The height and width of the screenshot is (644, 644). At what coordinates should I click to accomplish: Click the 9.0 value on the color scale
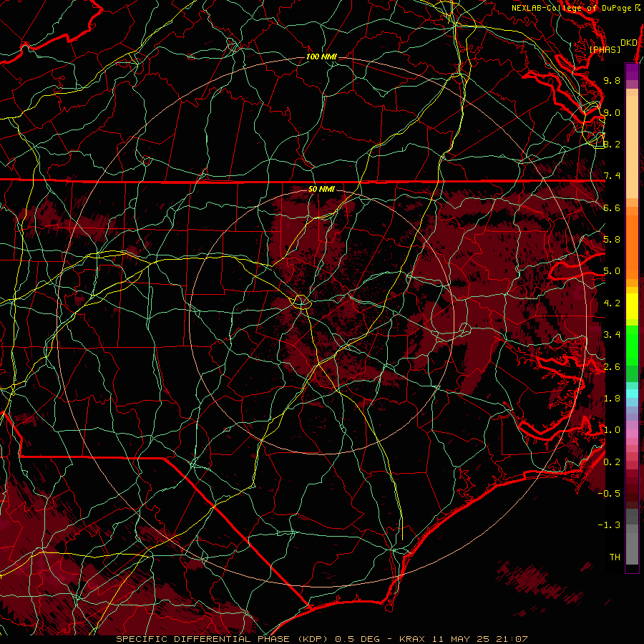612,112
